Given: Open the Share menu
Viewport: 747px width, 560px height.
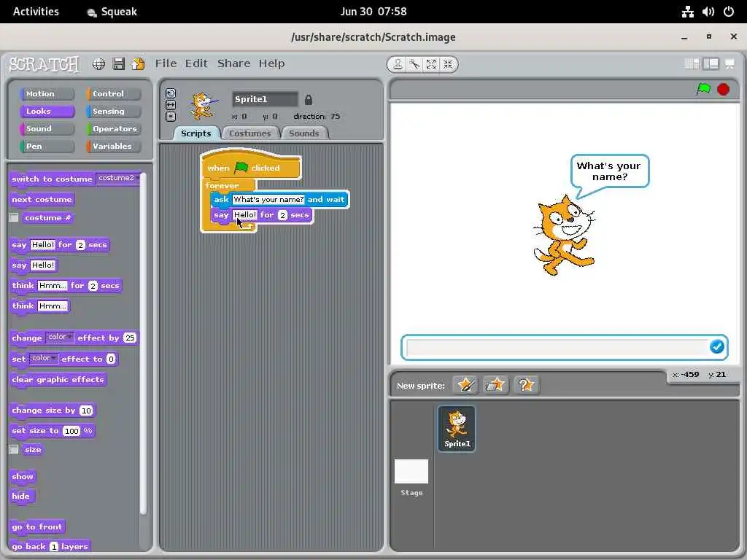Looking at the screenshot, I should [234, 63].
